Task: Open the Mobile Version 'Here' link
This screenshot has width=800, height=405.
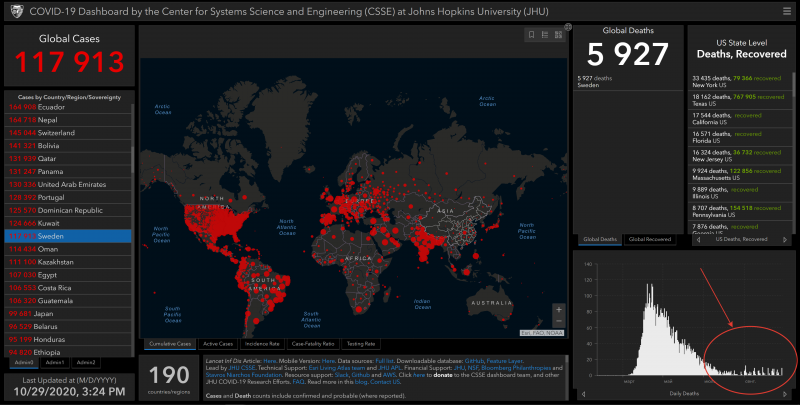Action: tap(328, 361)
